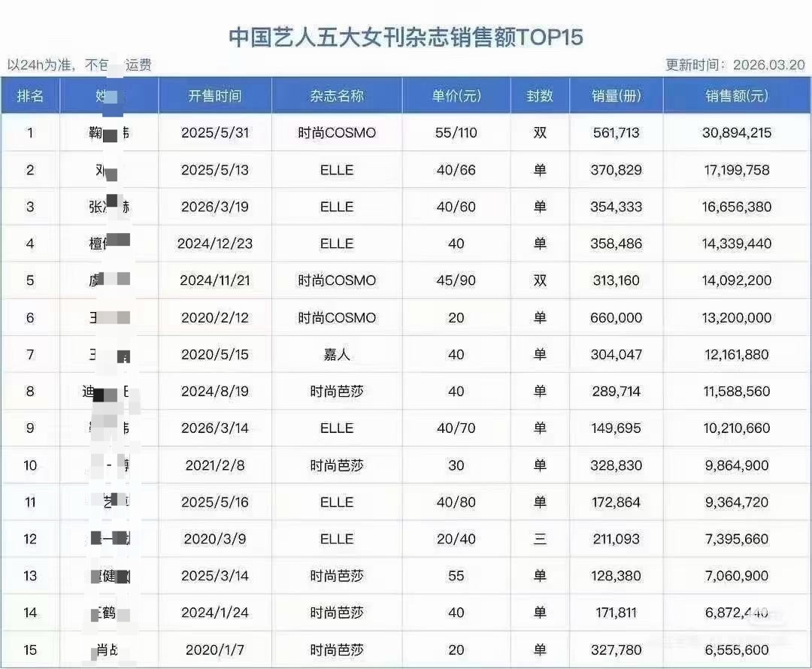
Task: Click sale date 2025/5/31
Action: (215, 133)
